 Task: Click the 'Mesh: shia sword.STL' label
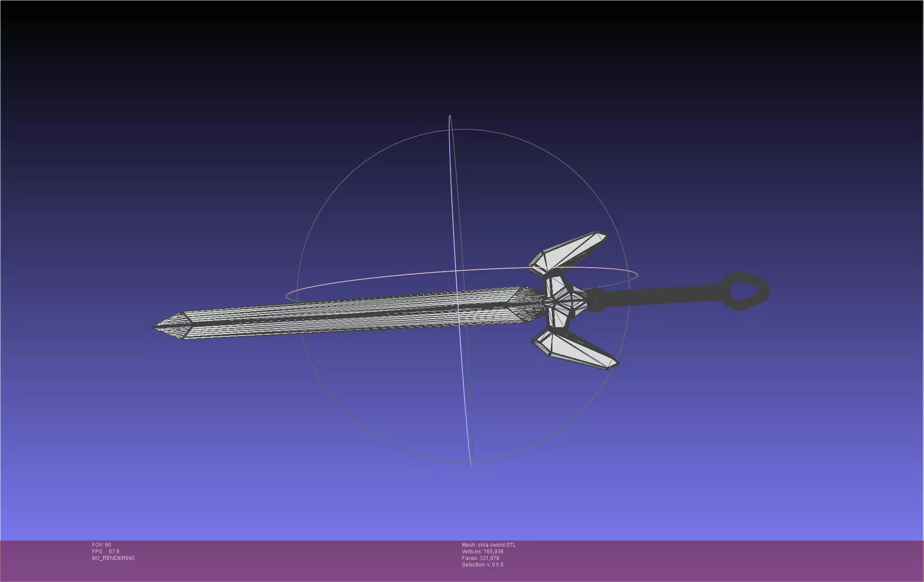point(488,545)
